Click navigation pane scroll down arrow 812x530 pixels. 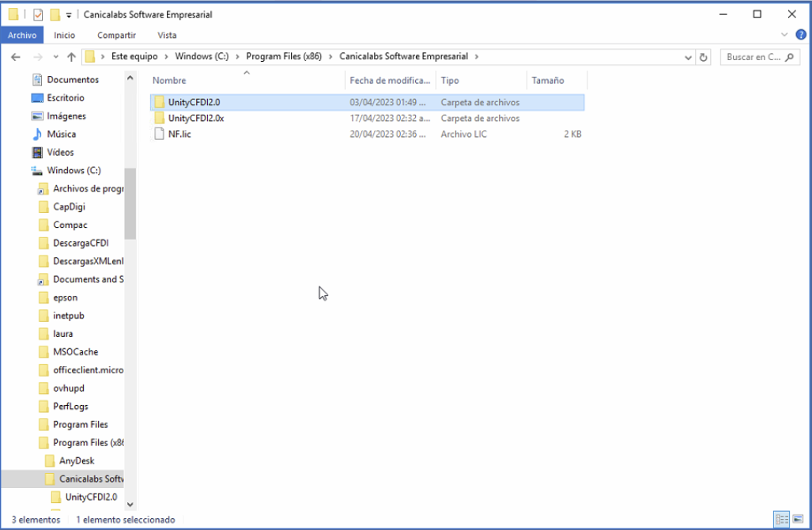click(130, 504)
